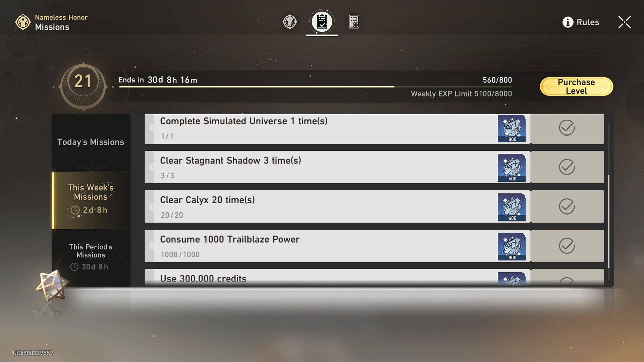Toggle completion checkbox for Stagnant Shadow mission
The image size is (644, 362).
[x=566, y=167]
